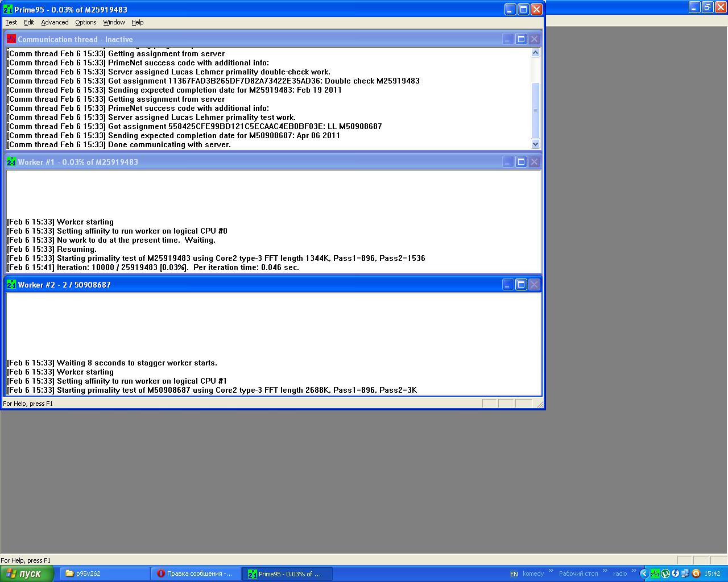Click the system clock 15:42
Screen dimensions: 728x582
(712, 573)
